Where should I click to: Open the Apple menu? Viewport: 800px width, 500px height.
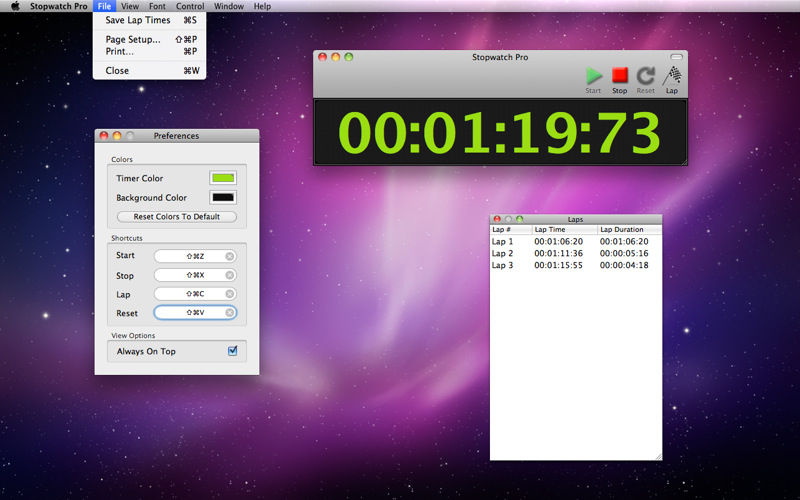coord(15,6)
